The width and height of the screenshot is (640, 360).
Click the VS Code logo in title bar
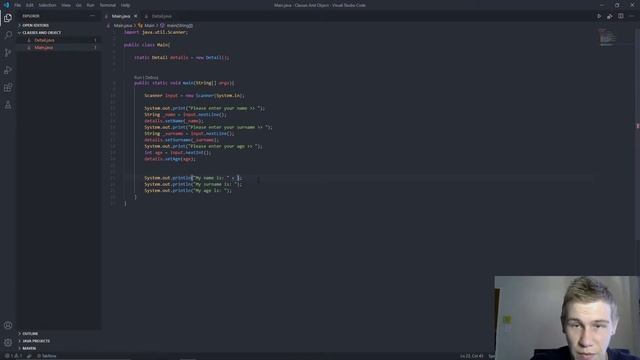(x=6, y=5)
